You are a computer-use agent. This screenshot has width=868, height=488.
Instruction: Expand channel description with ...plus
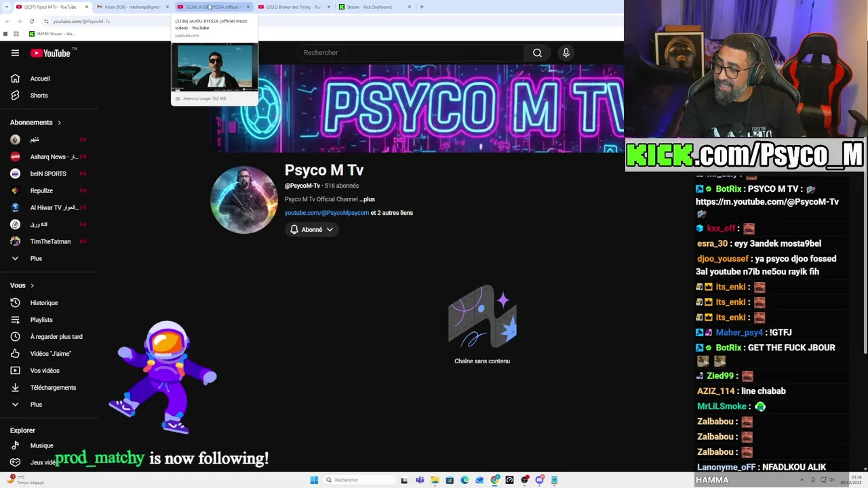[367, 199]
